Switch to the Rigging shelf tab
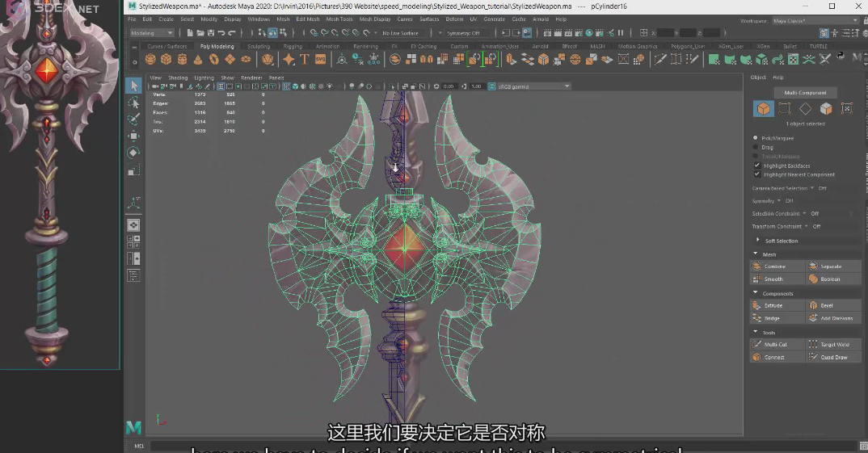This screenshot has height=453, width=868. (x=293, y=47)
